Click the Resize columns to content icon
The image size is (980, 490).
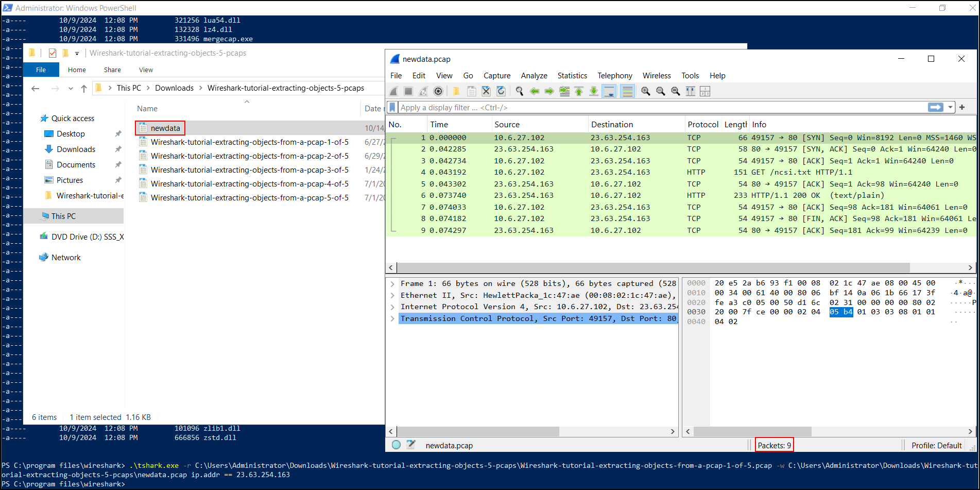click(x=691, y=91)
